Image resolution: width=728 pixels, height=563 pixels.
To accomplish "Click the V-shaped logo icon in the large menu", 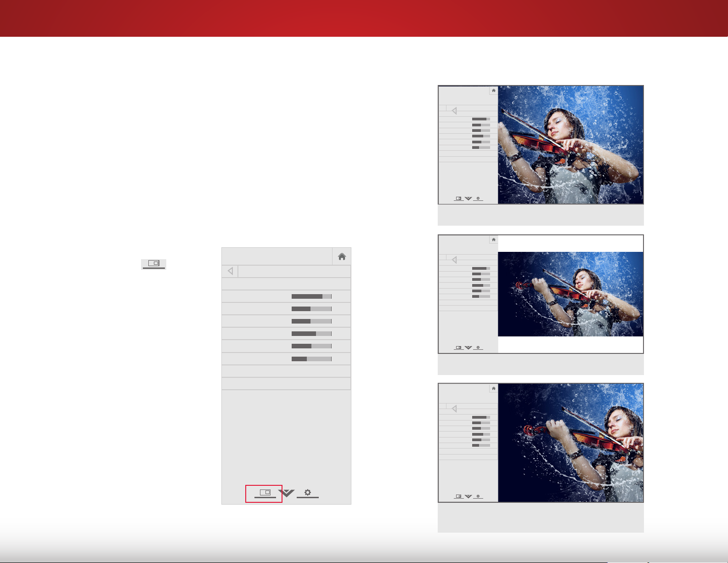I will pyautogui.click(x=287, y=493).
